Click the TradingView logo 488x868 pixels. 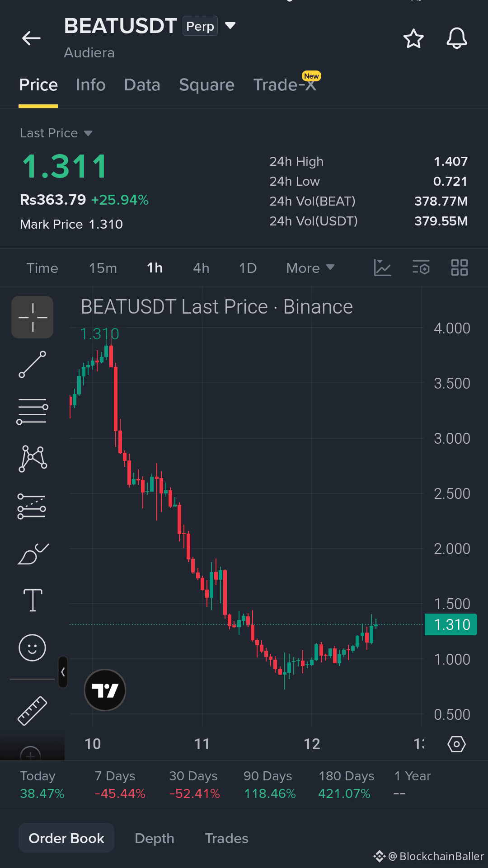point(105,690)
